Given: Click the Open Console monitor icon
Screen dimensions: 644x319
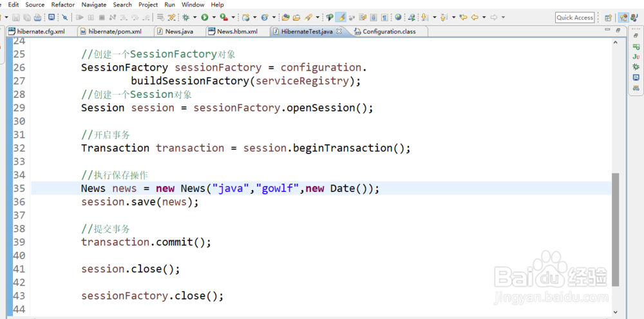Looking at the screenshot, I should coord(52,17).
